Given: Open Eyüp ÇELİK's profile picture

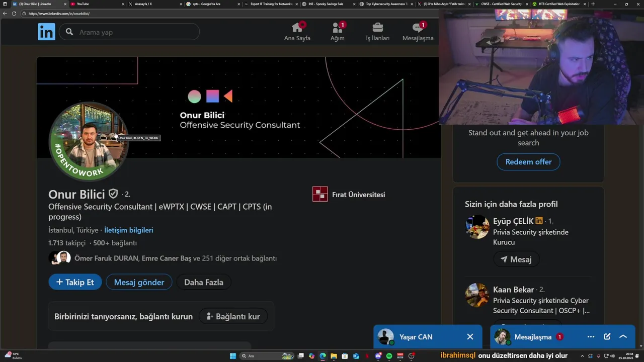Looking at the screenshot, I should [477, 227].
